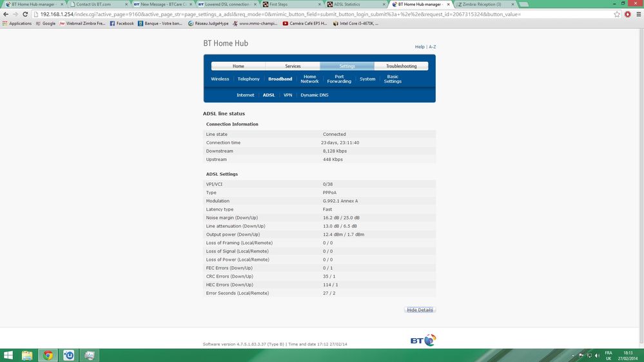Open the Facebook bookmark
Image resolution: width=644 pixels, height=362 pixels.
click(122, 23)
